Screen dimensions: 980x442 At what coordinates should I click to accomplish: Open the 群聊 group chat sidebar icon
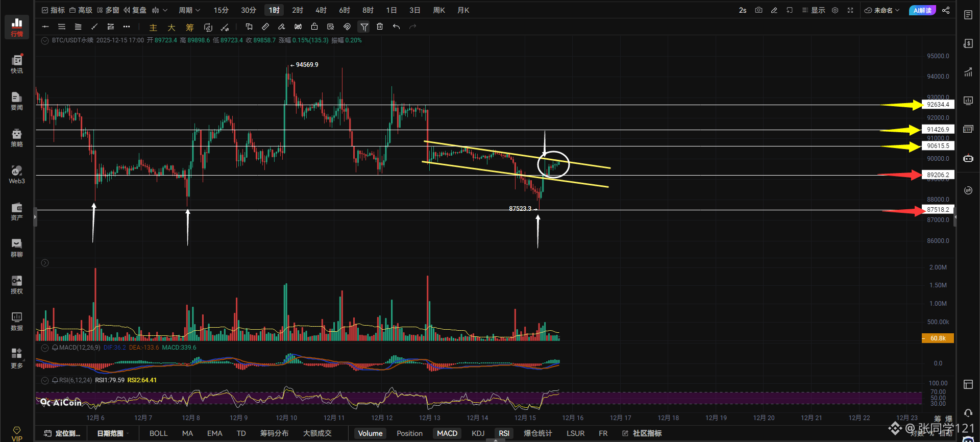17,248
